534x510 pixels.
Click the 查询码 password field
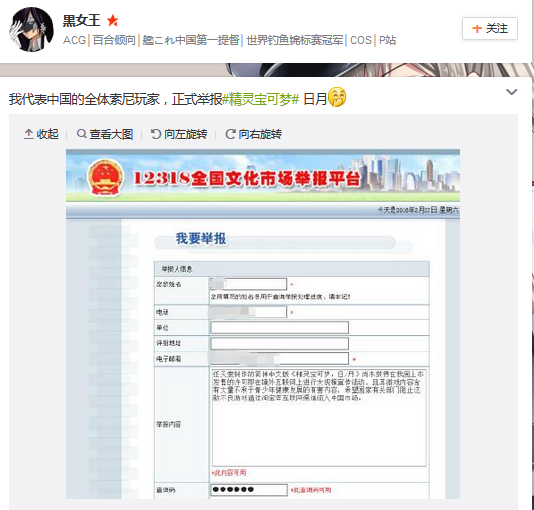(249, 490)
